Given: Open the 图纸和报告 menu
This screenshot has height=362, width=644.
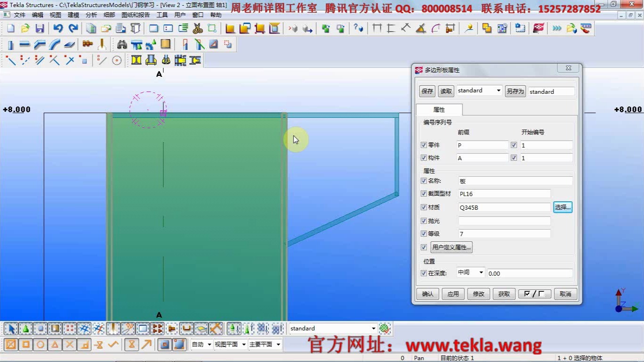Looking at the screenshot, I should coord(135,15).
